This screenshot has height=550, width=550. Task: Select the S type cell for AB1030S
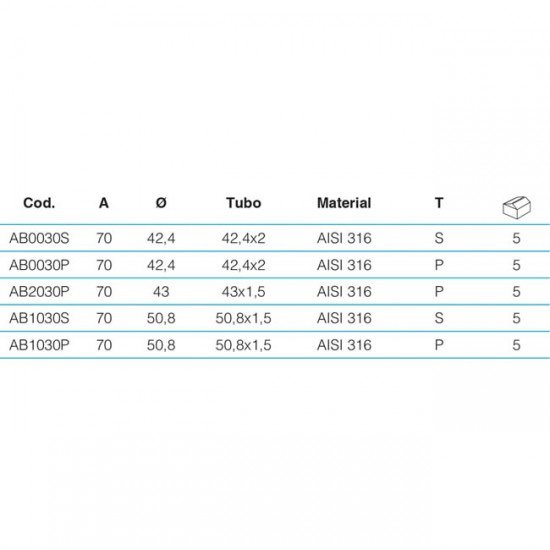pyautogui.click(x=439, y=318)
